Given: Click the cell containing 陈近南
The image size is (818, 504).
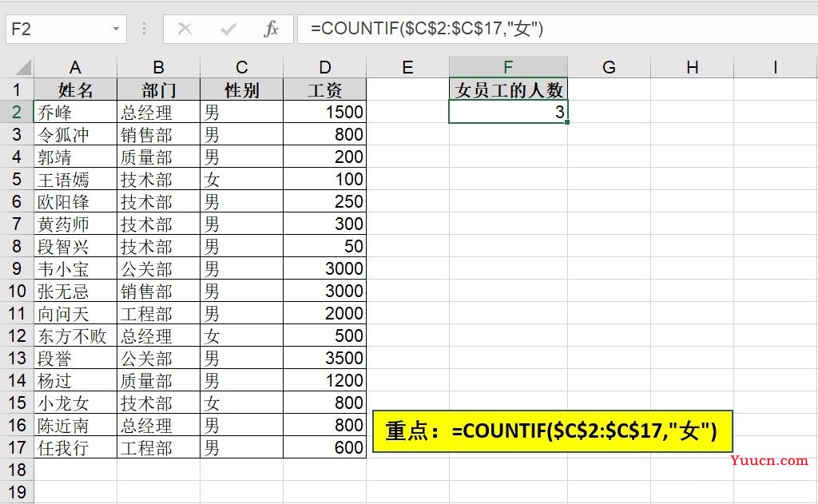Looking at the screenshot, I should click(75, 425).
